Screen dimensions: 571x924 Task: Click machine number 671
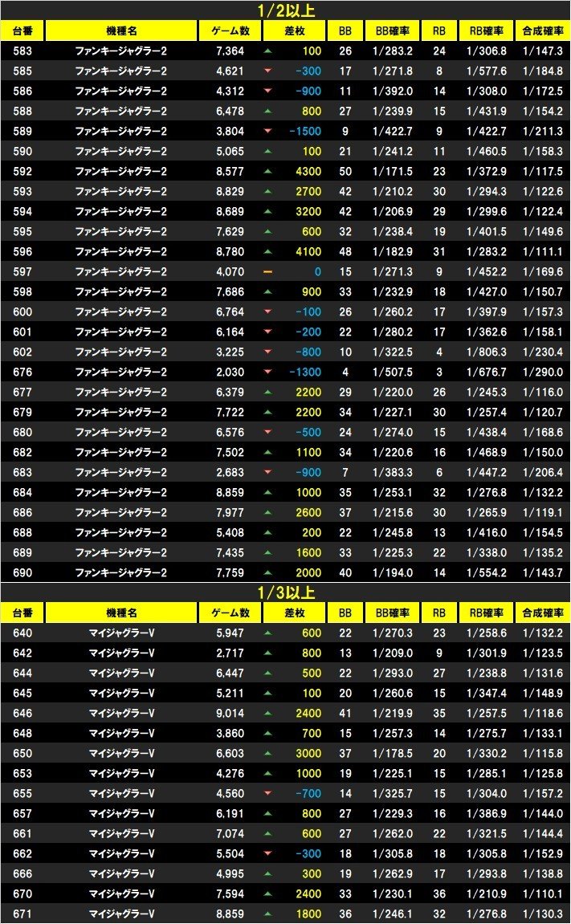[x=22, y=914]
